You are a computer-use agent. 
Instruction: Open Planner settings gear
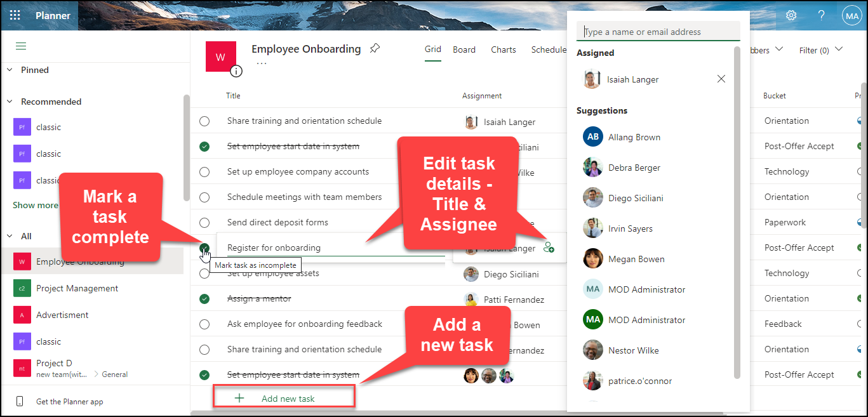791,15
